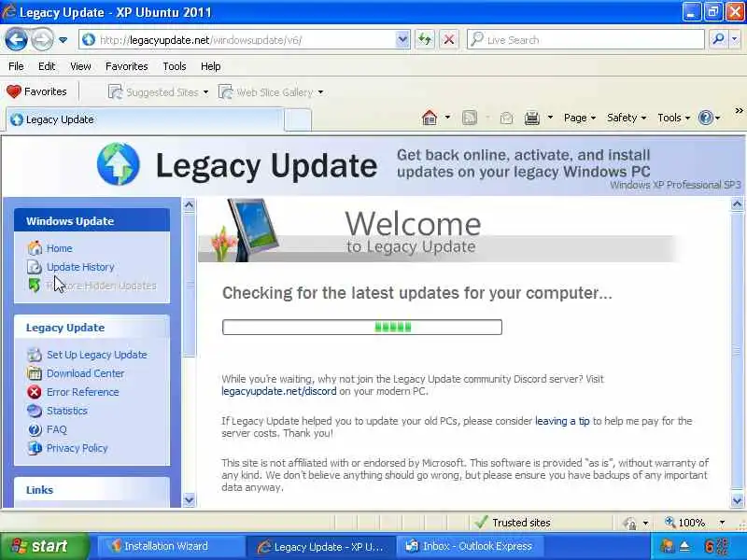Expand the address bar history dropdown
Viewport: 747px width, 560px height.
click(402, 40)
